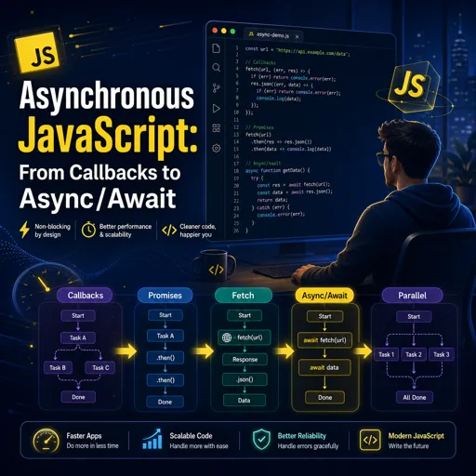Click the "Faster Apps" heading
476x476 pixels.
84,436
